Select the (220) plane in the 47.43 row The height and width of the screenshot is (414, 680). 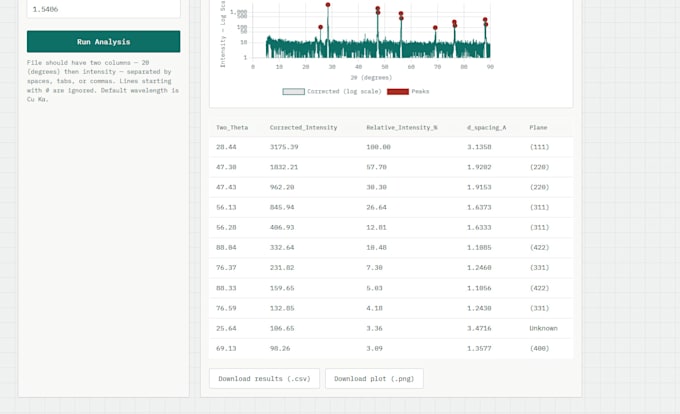539,187
